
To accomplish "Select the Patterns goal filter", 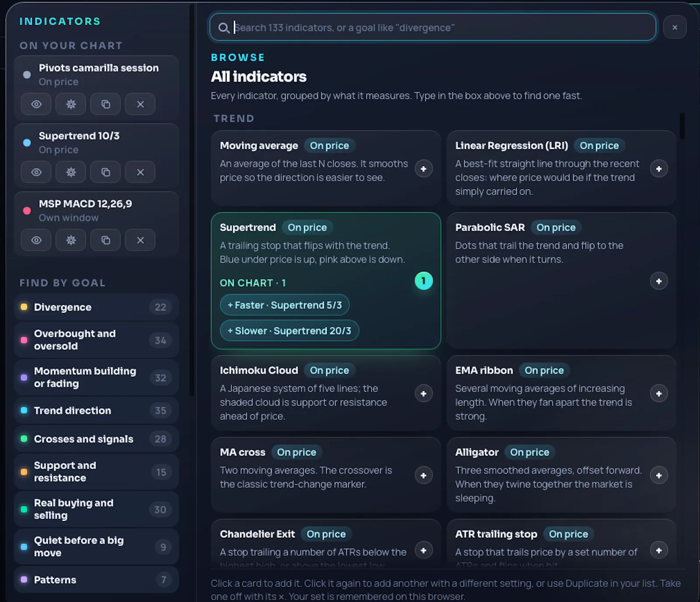I will pyautogui.click(x=96, y=580).
